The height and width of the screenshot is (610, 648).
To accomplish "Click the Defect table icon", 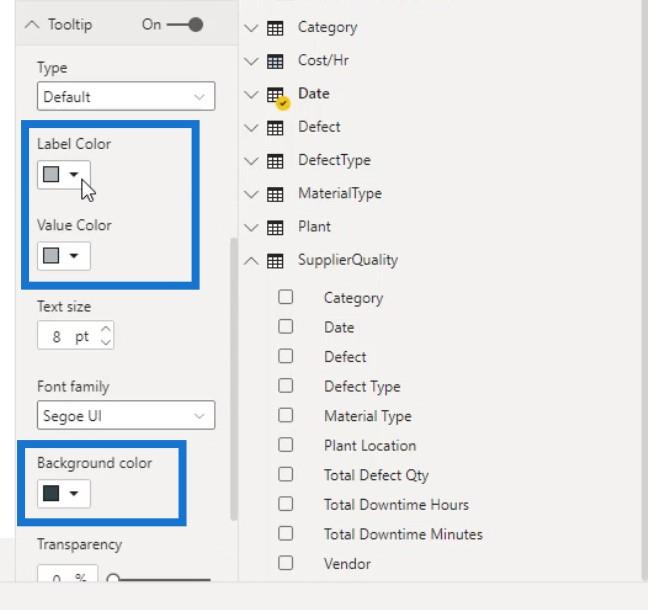I will [275, 128].
